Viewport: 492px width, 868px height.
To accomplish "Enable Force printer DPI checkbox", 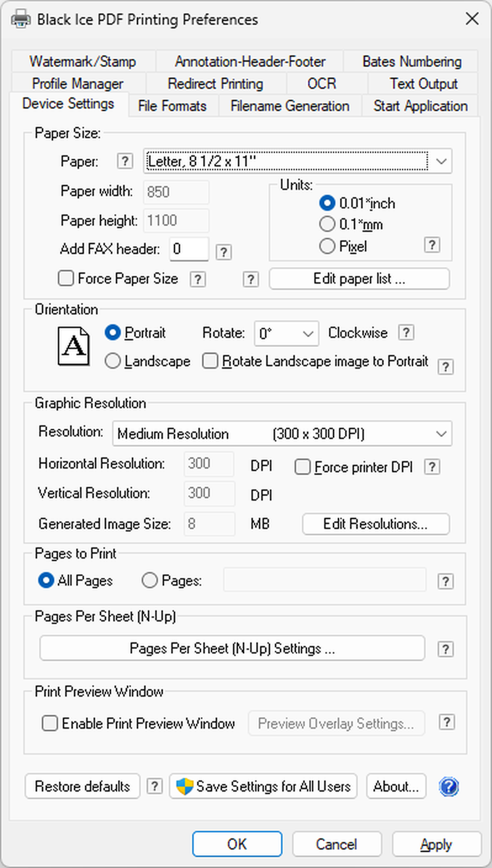I will pyautogui.click(x=302, y=467).
